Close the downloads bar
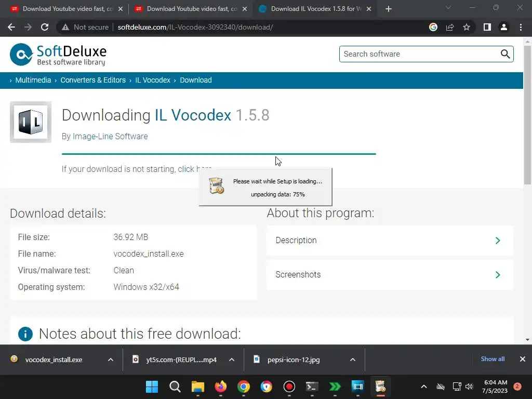Screen dimensions: 532x399 (523, 359)
